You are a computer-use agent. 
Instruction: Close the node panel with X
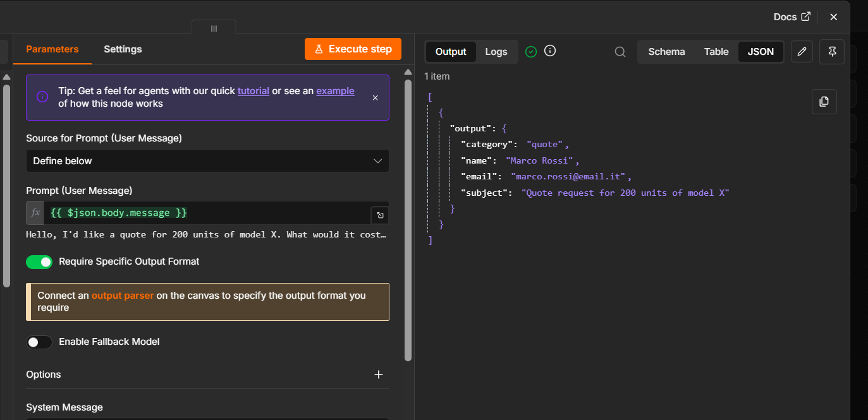point(833,17)
